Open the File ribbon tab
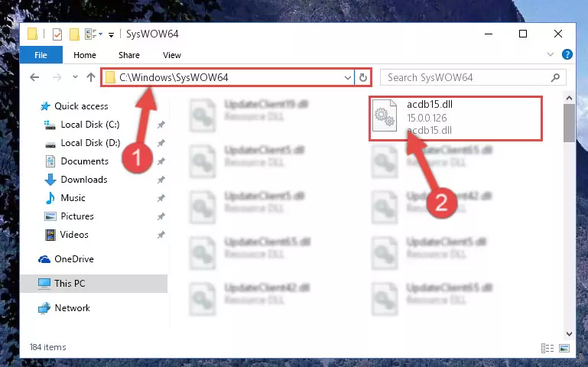The height and width of the screenshot is (367, 588). [41, 55]
